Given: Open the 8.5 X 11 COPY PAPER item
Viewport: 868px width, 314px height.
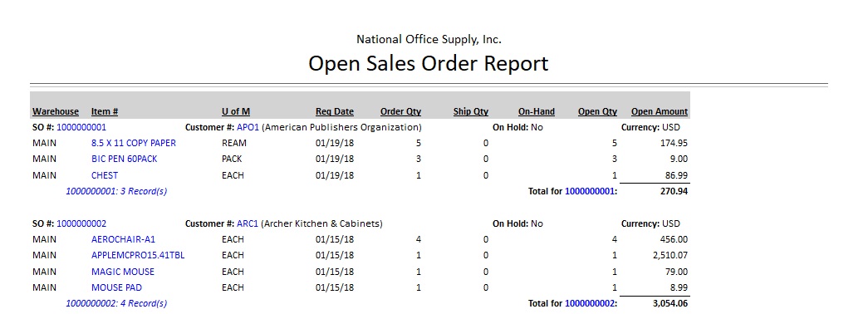Looking at the screenshot, I should [x=134, y=143].
